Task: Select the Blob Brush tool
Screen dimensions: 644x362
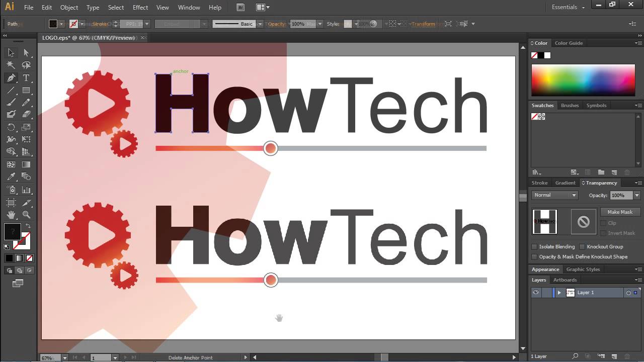Action: (11, 115)
